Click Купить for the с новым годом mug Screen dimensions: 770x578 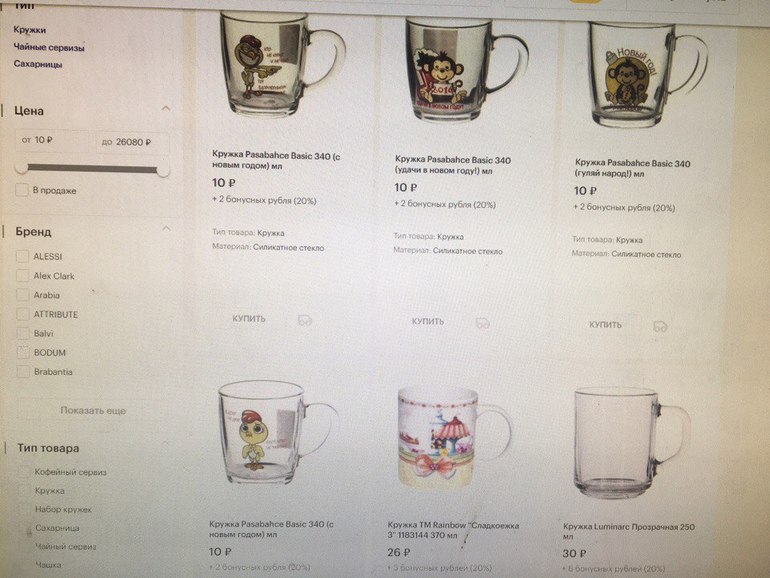tap(249, 319)
